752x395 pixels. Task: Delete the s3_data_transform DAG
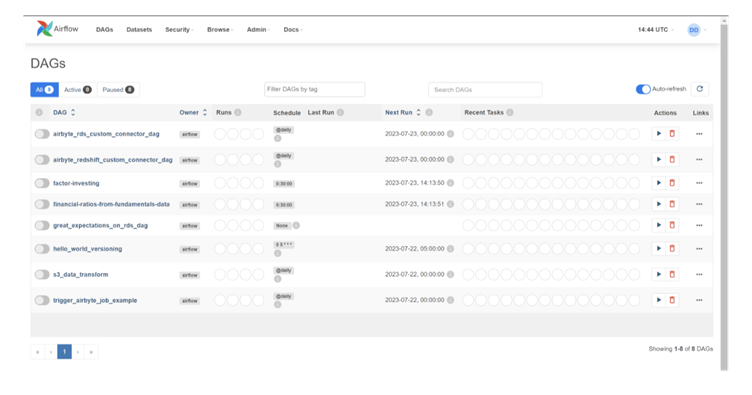point(672,275)
